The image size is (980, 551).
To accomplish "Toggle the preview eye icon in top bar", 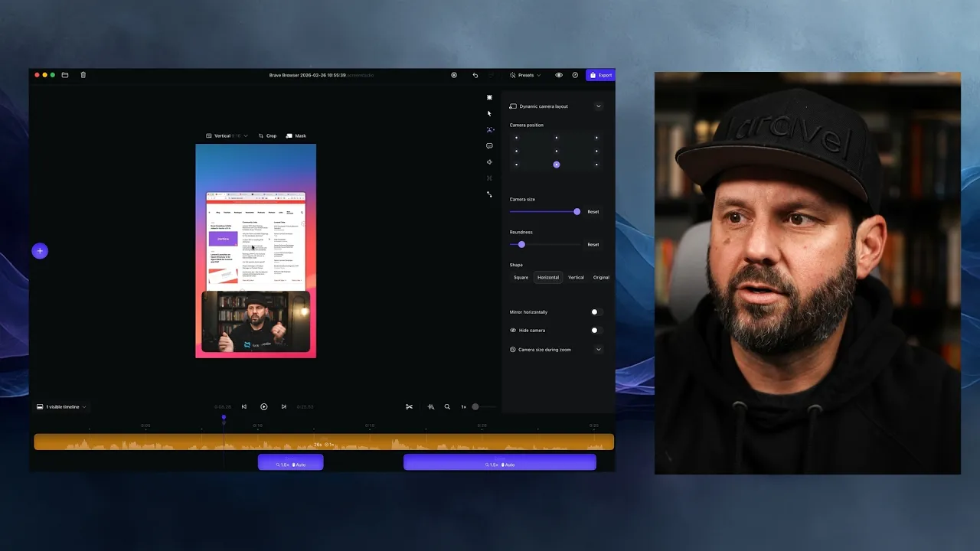I will point(559,75).
